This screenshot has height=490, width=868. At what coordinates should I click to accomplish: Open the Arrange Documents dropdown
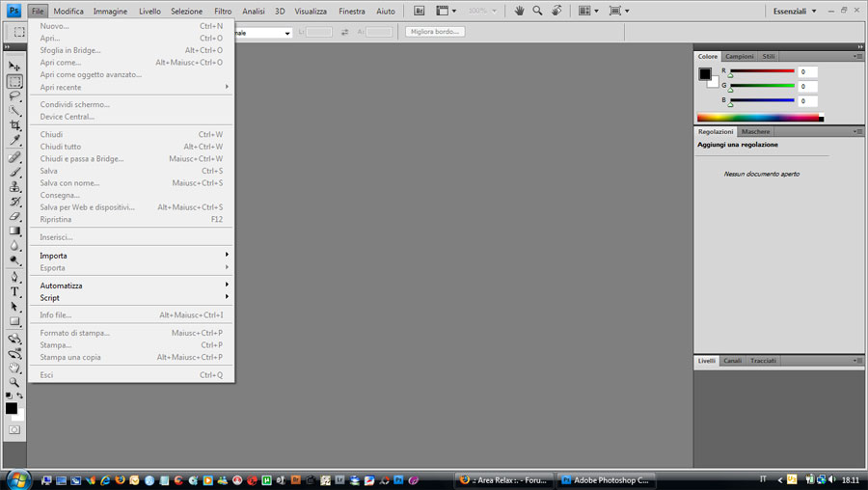(x=588, y=11)
